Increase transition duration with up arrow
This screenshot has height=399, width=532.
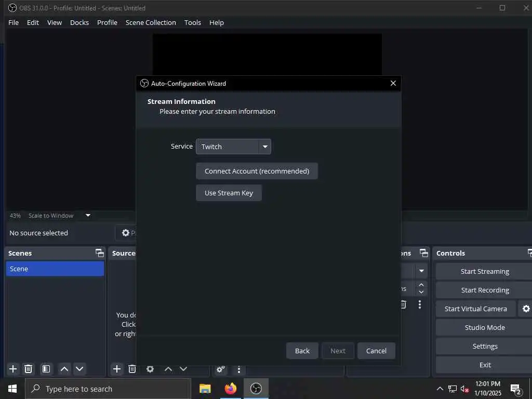click(x=421, y=285)
